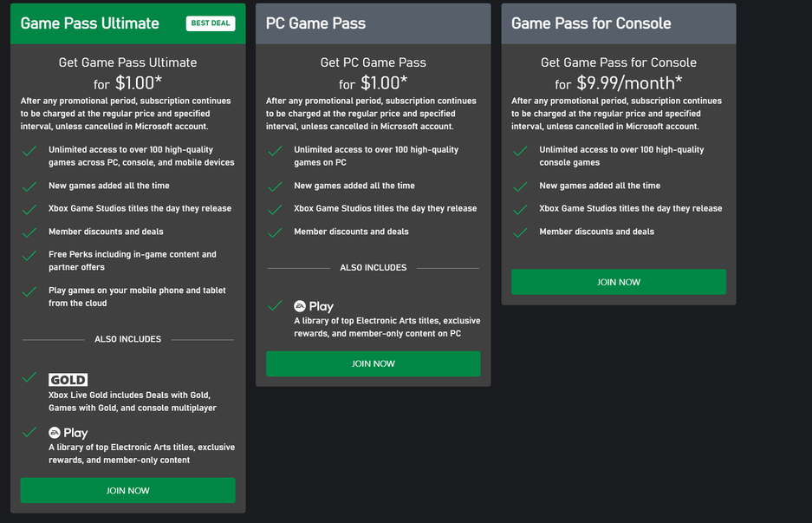Select the Game Pass Ultimate header

coord(90,23)
